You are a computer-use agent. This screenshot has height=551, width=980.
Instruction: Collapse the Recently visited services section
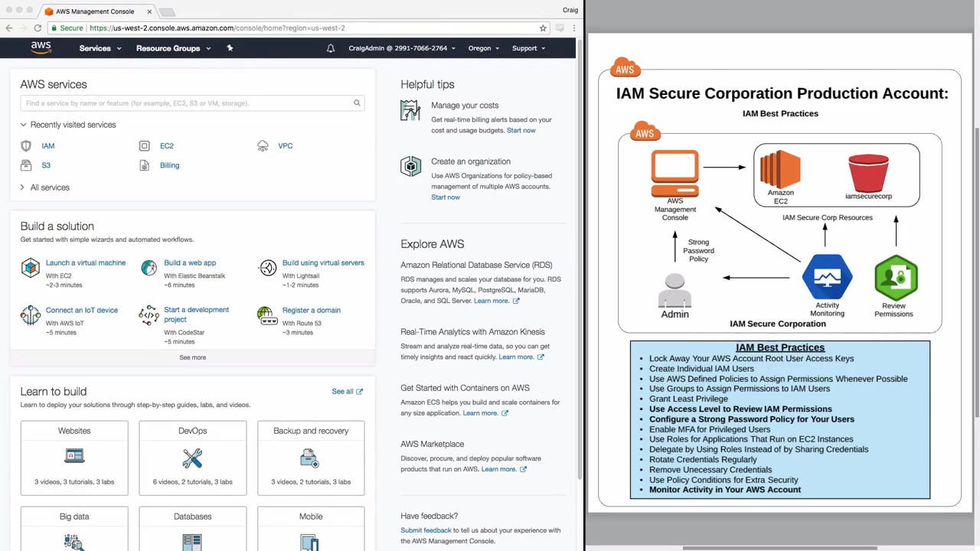[68, 125]
